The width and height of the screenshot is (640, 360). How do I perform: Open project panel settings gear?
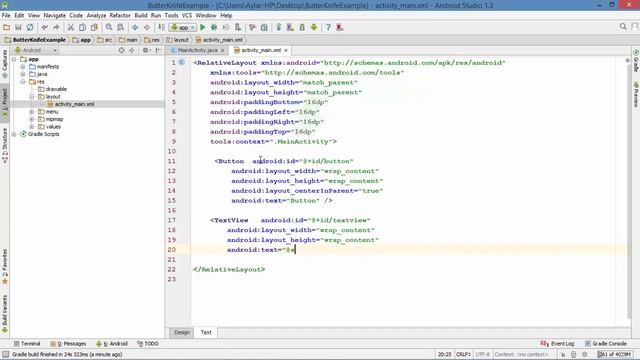point(146,50)
